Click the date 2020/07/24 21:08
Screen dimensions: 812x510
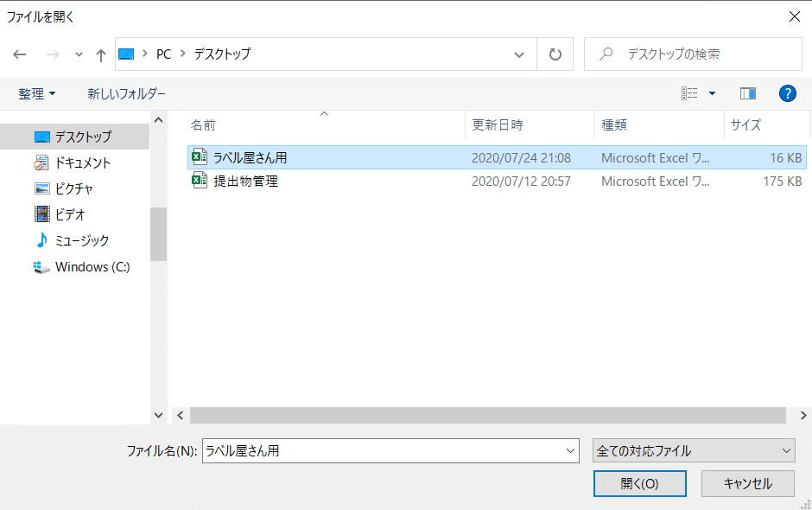521,157
